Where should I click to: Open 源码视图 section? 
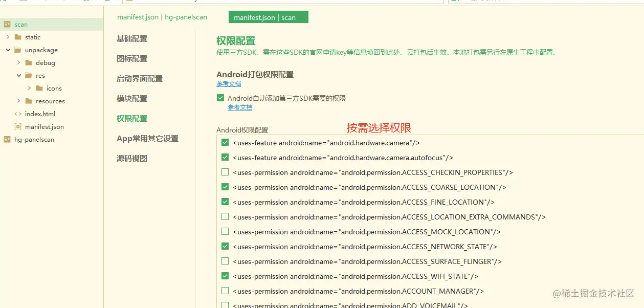click(x=132, y=159)
